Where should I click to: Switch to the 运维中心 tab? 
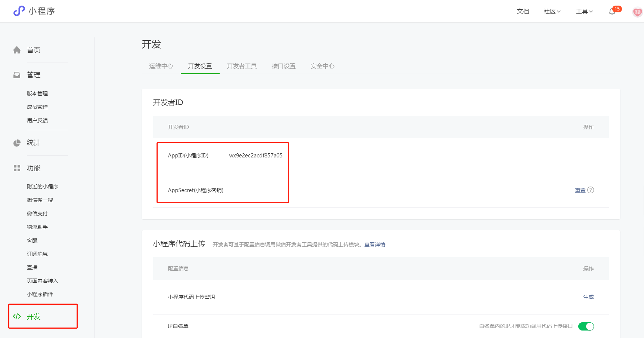point(161,66)
